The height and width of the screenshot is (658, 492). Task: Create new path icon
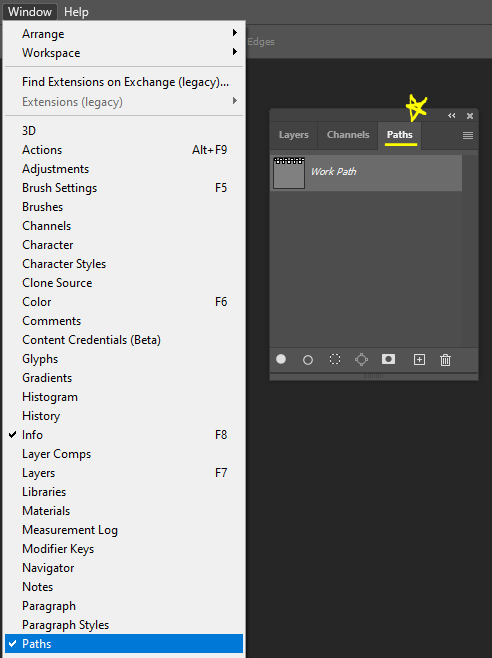coord(419,360)
